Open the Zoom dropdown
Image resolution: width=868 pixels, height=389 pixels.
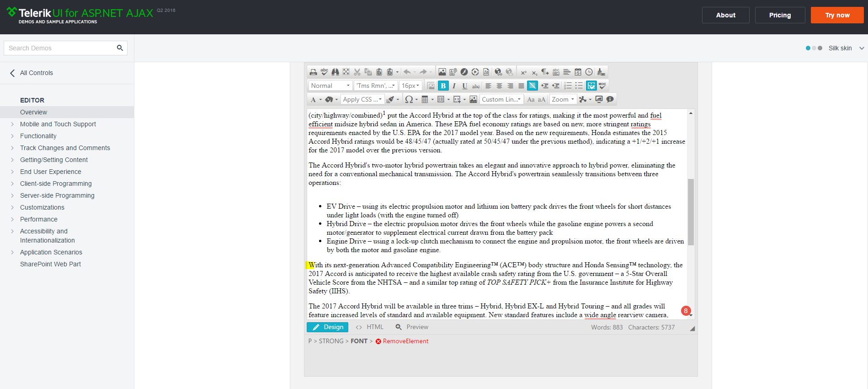[x=563, y=99]
